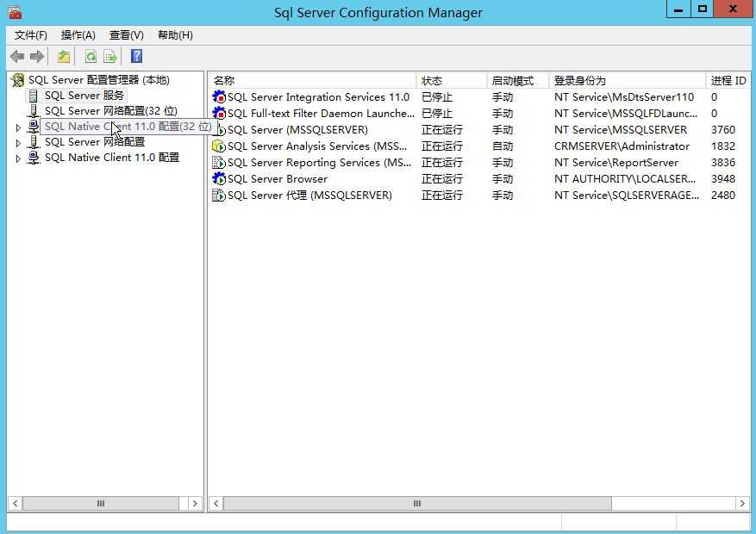Viewport: 756px width, 534px height.
Task: Click the CRMSERVER\Administrator login cell
Action: (x=622, y=146)
